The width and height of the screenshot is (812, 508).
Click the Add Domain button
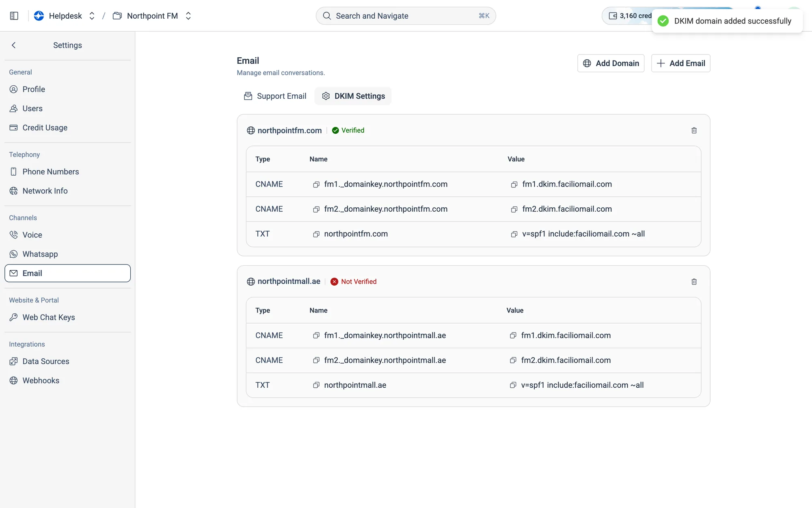click(x=611, y=63)
